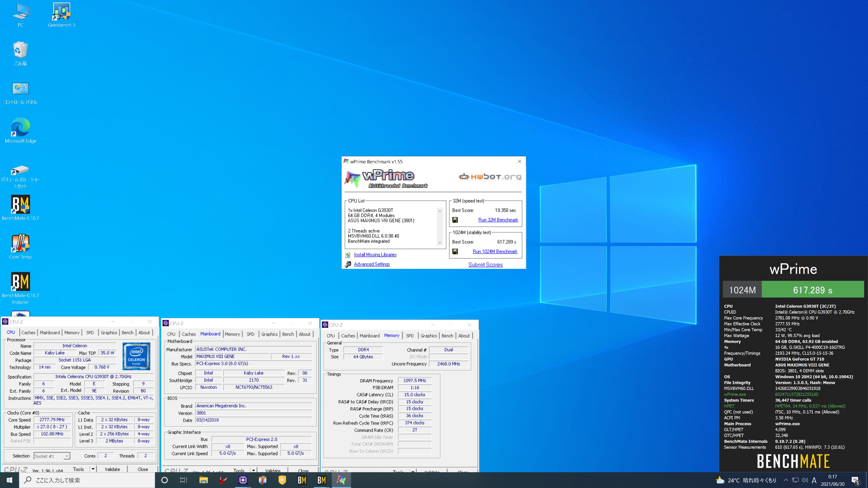
Task: Click the CPU-Z chip icon on taskbar
Action: (x=243, y=480)
